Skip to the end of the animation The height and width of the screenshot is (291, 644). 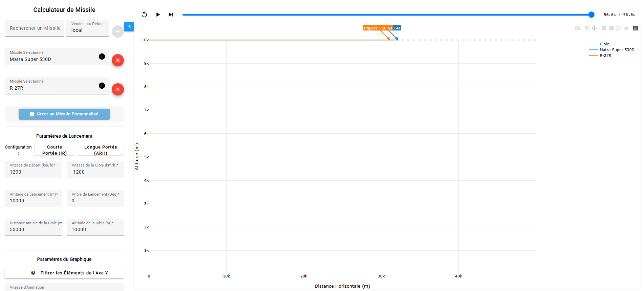(171, 15)
